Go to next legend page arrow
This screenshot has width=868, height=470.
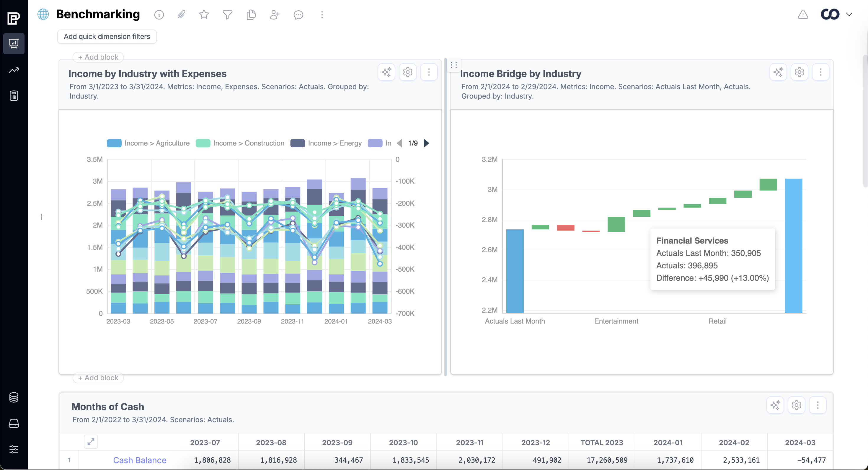coord(427,143)
